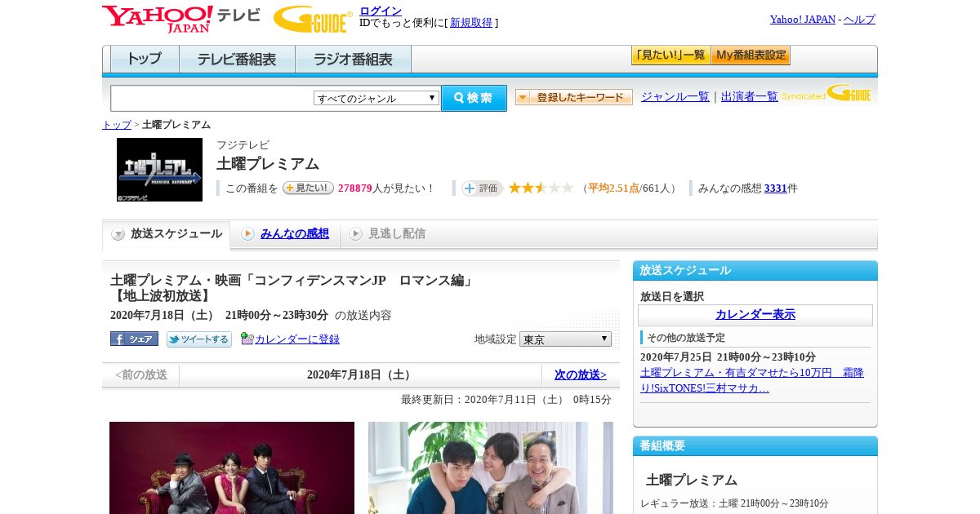This screenshot has width=980, height=514.
Task: Open the 地域設定 東京 dropdown
Action: 565,339
